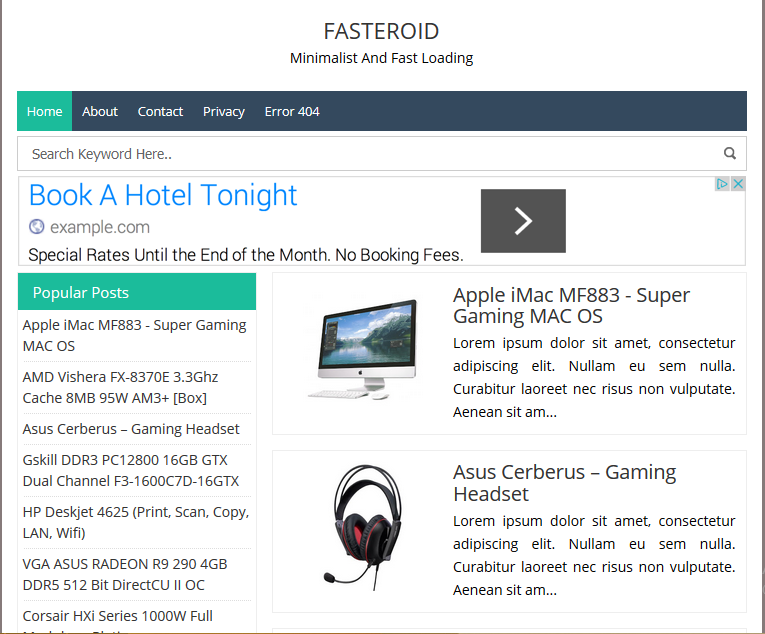Click example.com in the ad
The width and height of the screenshot is (765, 634).
pyautogui.click(x=100, y=227)
